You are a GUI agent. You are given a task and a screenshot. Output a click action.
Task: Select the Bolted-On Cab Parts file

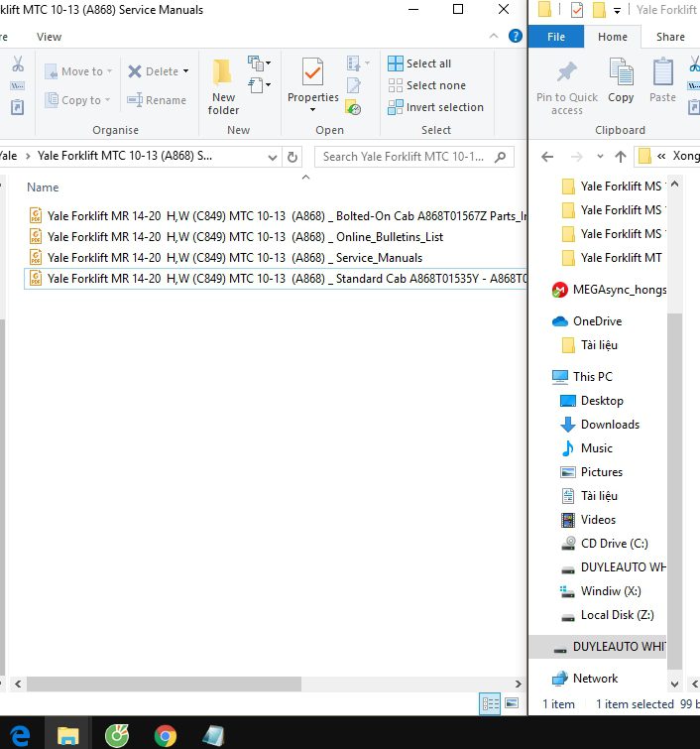pyautogui.click(x=276, y=216)
